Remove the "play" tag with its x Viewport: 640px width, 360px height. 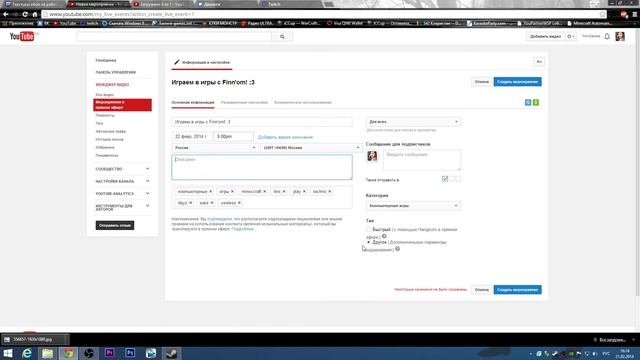[304, 191]
